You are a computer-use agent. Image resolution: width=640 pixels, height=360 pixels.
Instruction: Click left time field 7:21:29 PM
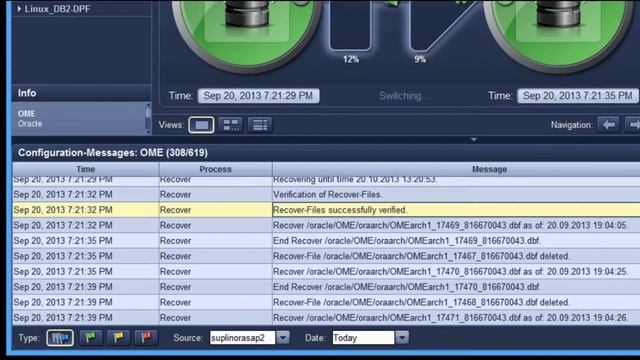(x=258, y=96)
